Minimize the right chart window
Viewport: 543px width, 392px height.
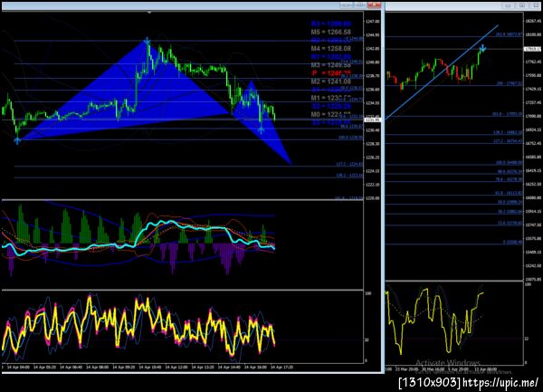509,5
